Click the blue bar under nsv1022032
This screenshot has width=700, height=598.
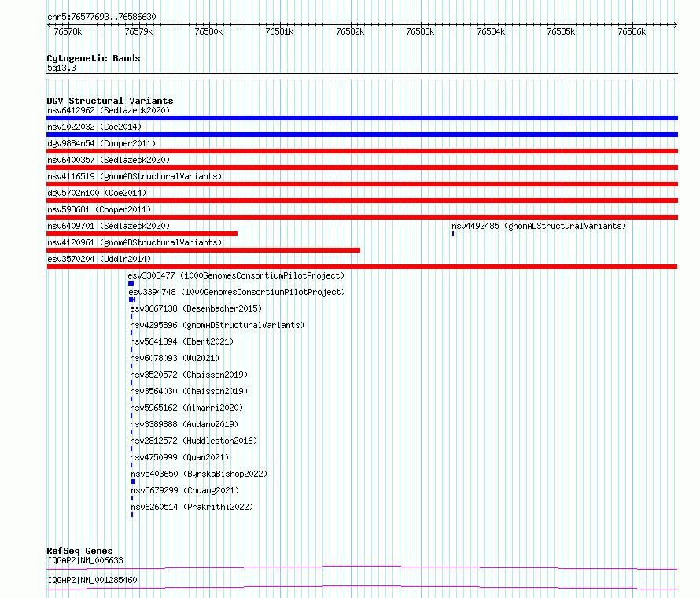click(x=362, y=135)
